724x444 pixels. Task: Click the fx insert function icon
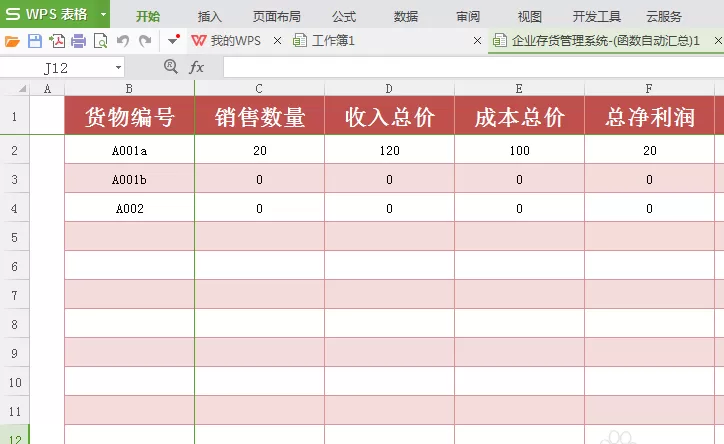point(196,67)
